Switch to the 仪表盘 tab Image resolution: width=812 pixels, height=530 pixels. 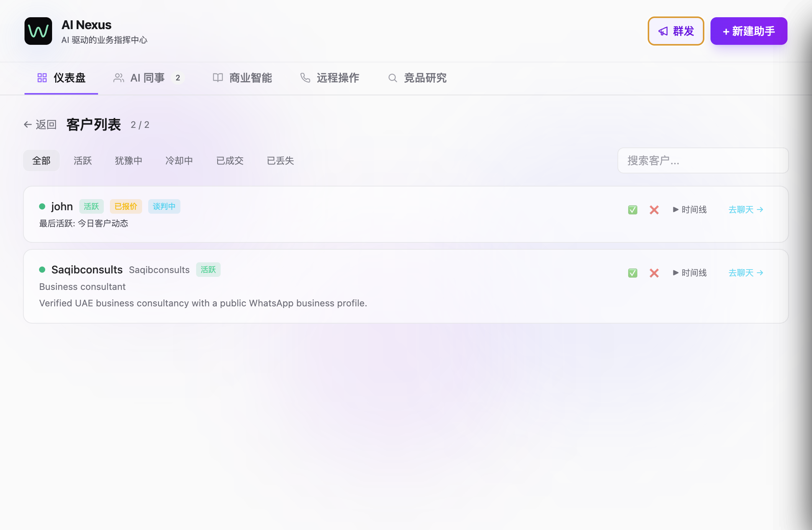pyautogui.click(x=61, y=78)
